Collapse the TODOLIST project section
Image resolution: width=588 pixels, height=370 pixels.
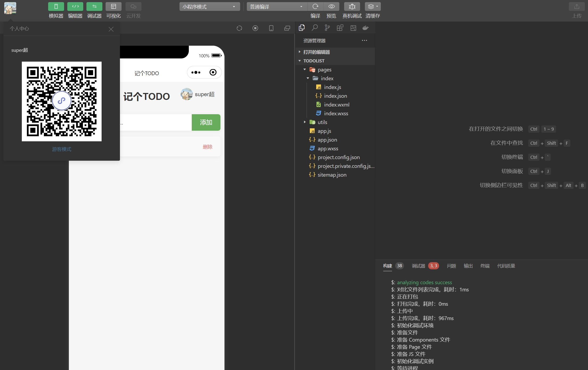pos(335,61)
